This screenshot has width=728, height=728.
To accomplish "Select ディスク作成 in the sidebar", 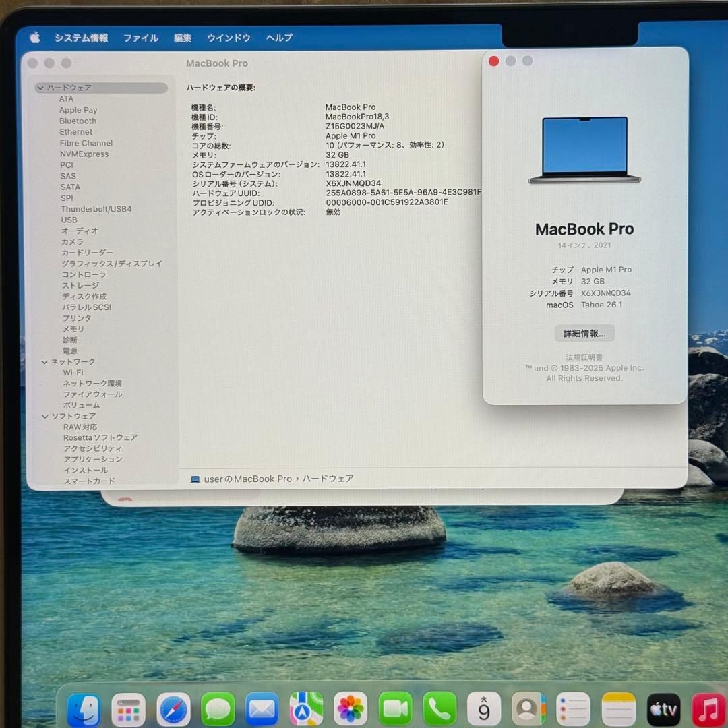I will tap(84, 297).
